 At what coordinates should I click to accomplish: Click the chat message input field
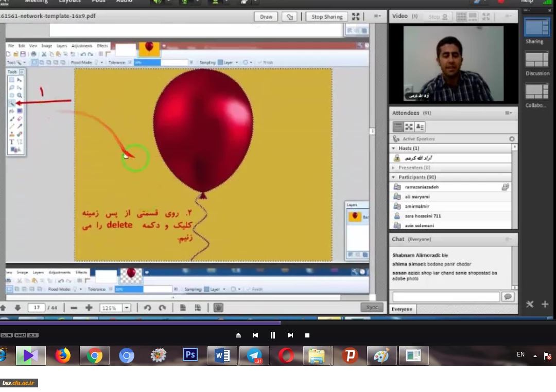tap(446, 297)
